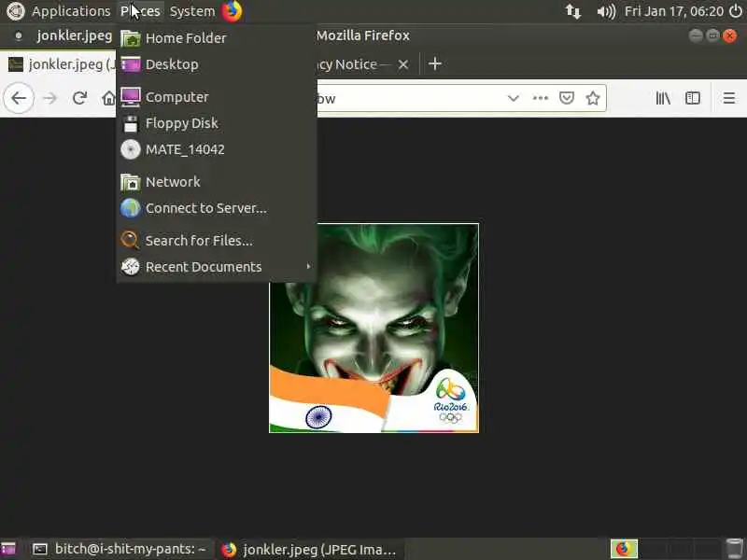Screen dimensions: 747x560
Task: Click the Search for Files magnifier icon
Action: [x=130, y=241]
